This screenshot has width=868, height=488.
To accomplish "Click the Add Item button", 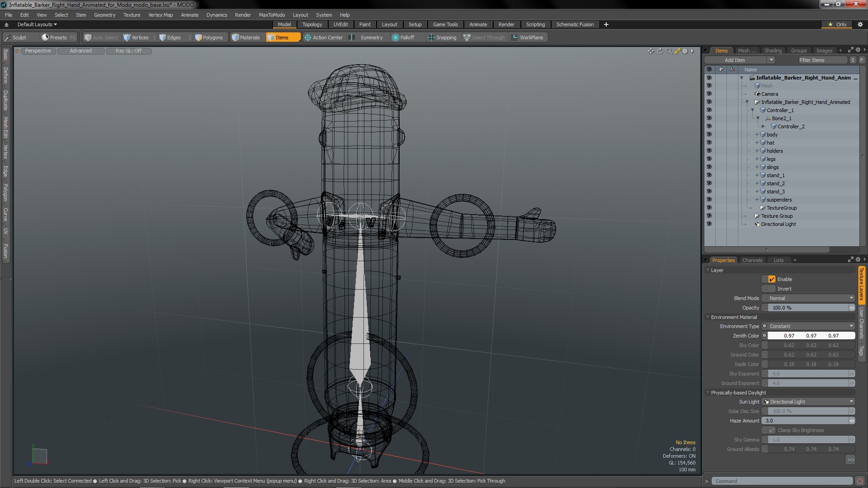I will click(x=735, y=60).
